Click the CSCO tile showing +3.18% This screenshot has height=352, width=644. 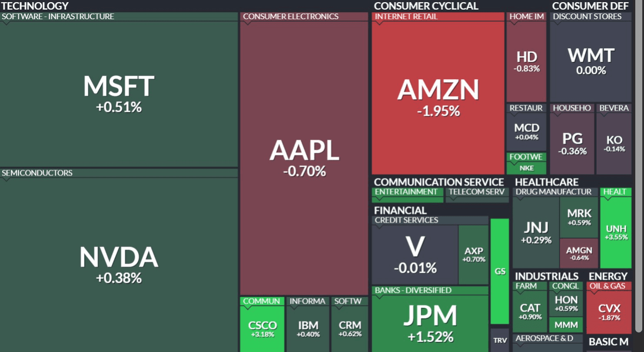(262, 329)
